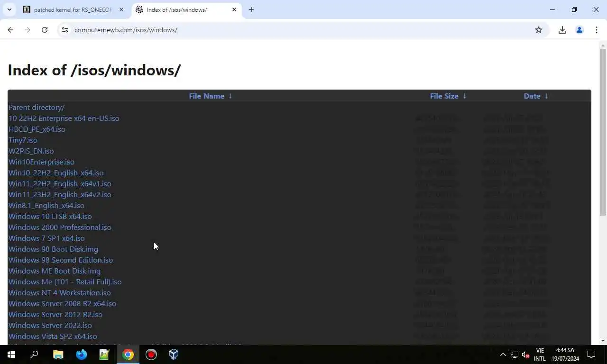The height and width of the screenshot is (364, 607).
Task: Open the notification center icon
Action: pos(591,355)
